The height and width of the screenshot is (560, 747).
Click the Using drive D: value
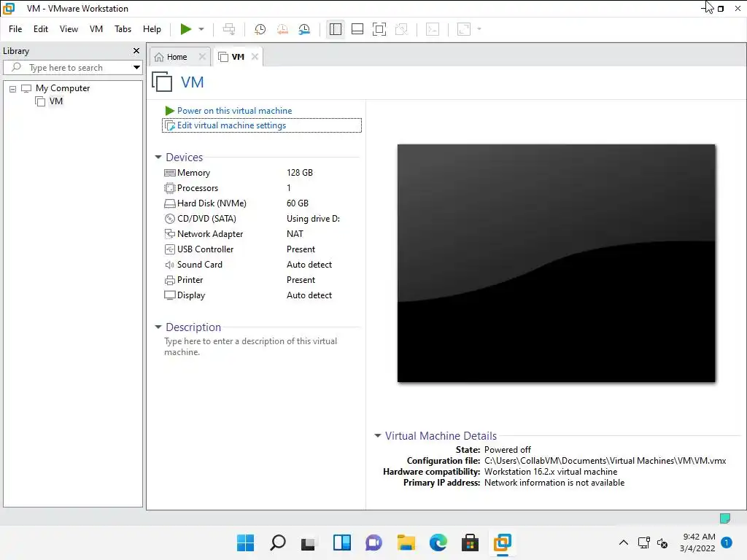tap(313, 219)
